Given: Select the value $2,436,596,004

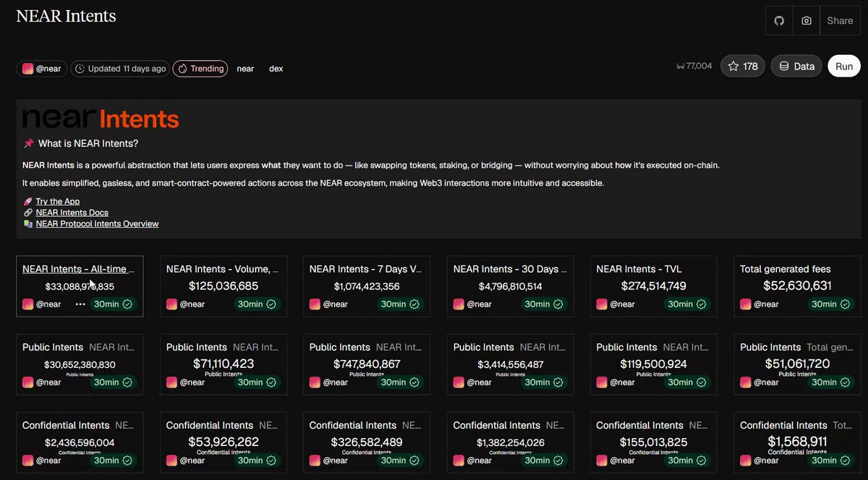Looking at the screenshot, I should click(x=80, y=442).
